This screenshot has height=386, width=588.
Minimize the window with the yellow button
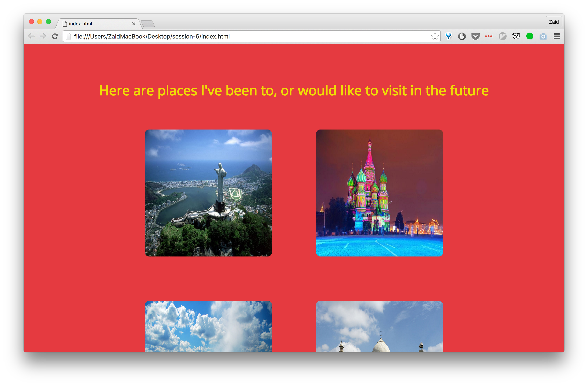click(40, 22)
